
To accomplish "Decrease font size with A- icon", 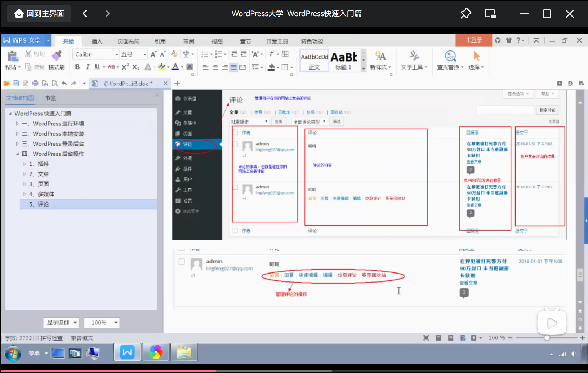I will click(x=163, y=54).
